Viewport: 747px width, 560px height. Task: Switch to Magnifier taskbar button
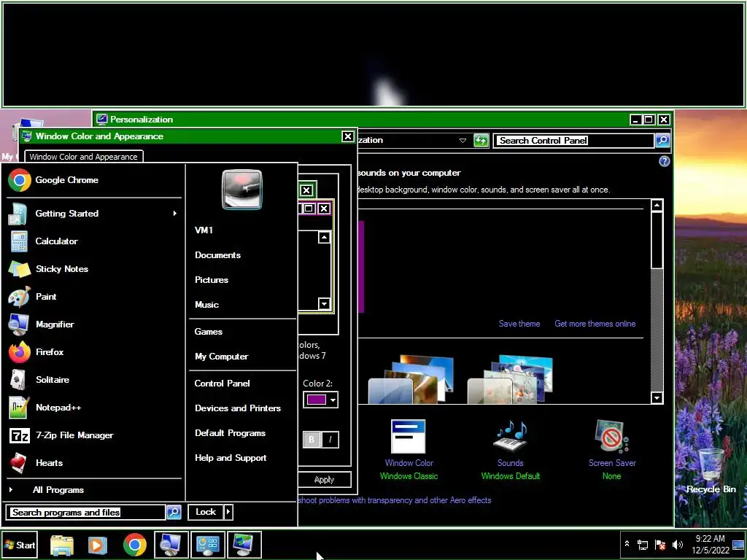click(x=171, y=545)
